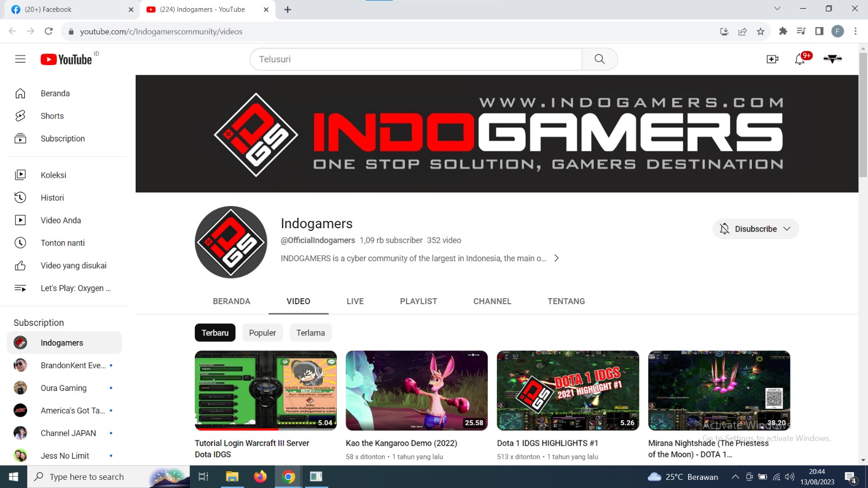Open media control icon in Chrome toolbar
868x488 pixels.
(x=801, y=31)
